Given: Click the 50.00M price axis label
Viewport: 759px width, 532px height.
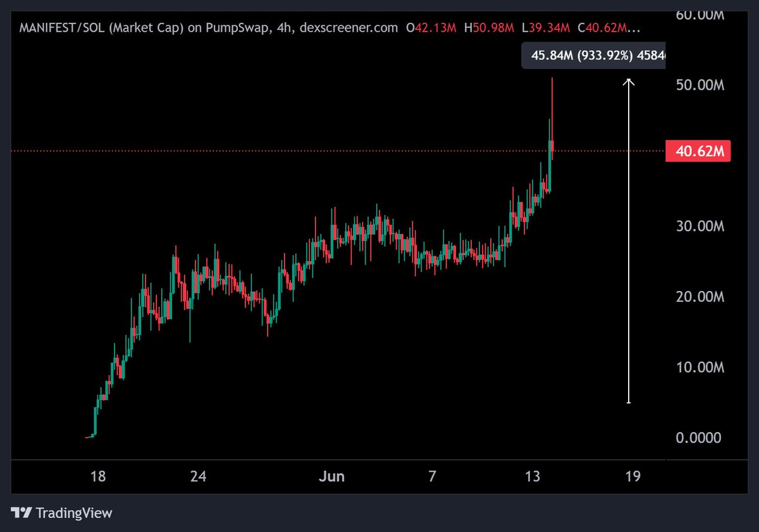Looking at the screenshot, I should click(x=700, y=85).
